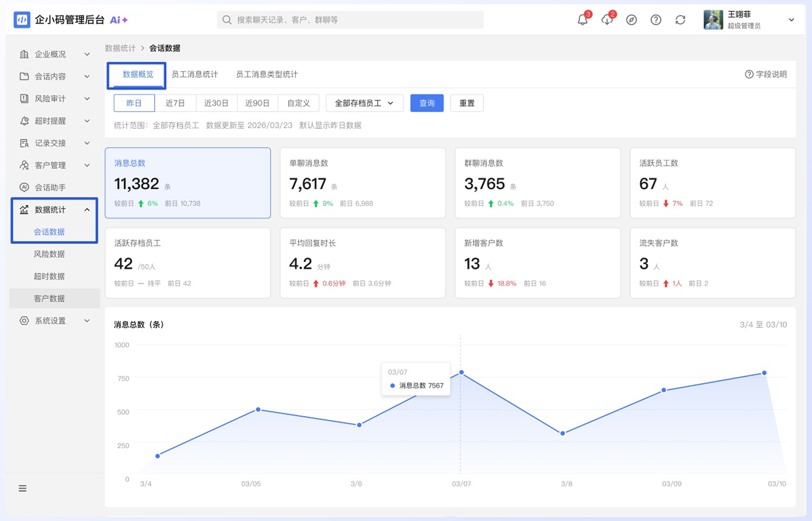Click the 企小码 logo icon
This screenshot has width=812, height=521.
pos(22,20)
